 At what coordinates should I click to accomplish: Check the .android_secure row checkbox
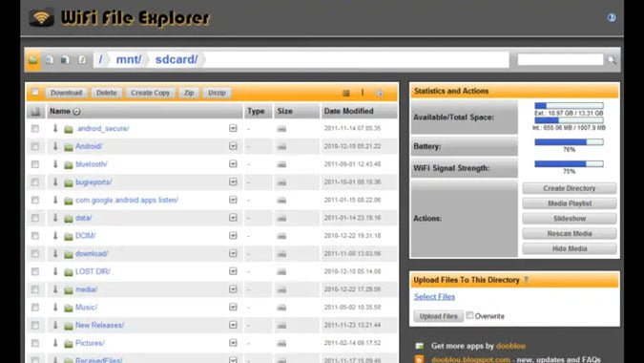pos(35,129)
